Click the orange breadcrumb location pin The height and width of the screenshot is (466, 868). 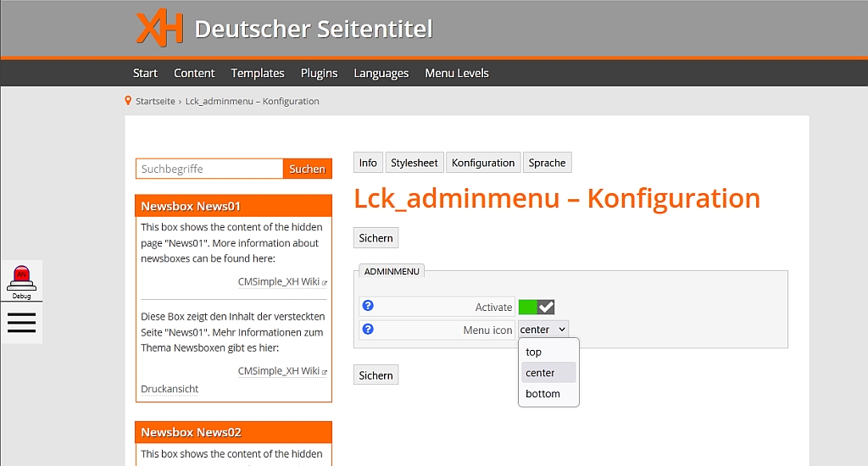pos(128,101)
